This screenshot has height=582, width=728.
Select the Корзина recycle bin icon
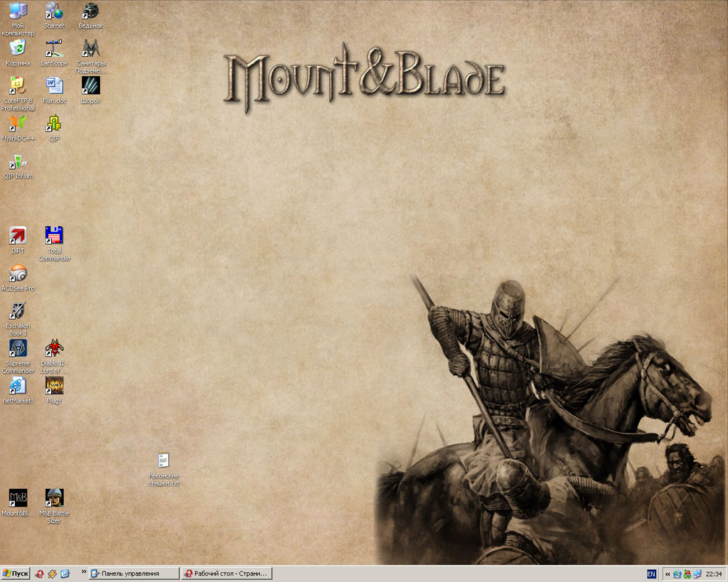18,53
